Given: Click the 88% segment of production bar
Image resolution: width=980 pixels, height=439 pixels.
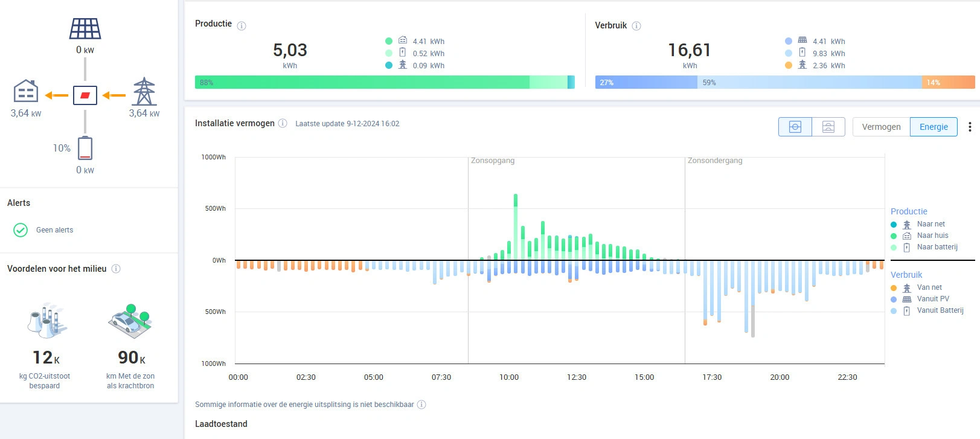Looking at the screenshot, I should click(x=362, y=82).
